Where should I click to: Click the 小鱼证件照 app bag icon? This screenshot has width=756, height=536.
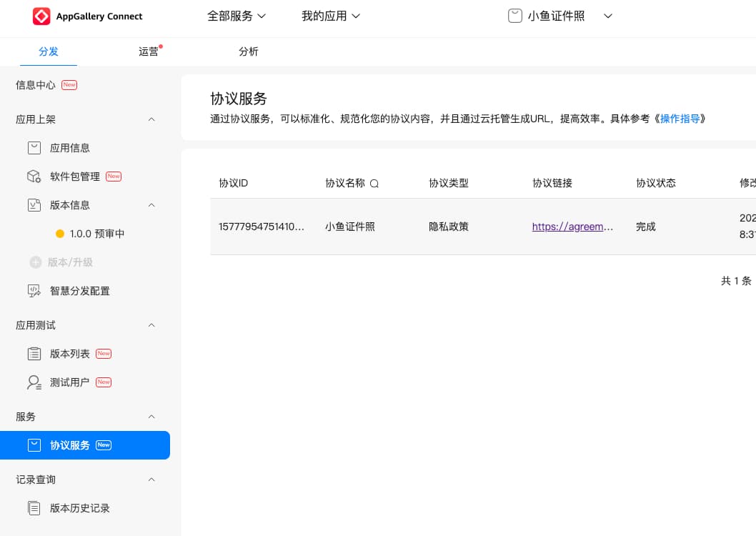[514, 16]
